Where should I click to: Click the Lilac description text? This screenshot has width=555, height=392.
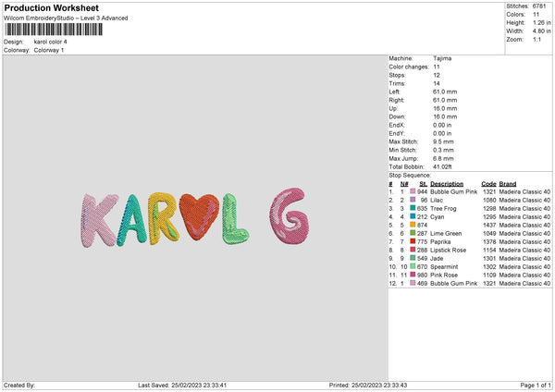click(437, 200)
